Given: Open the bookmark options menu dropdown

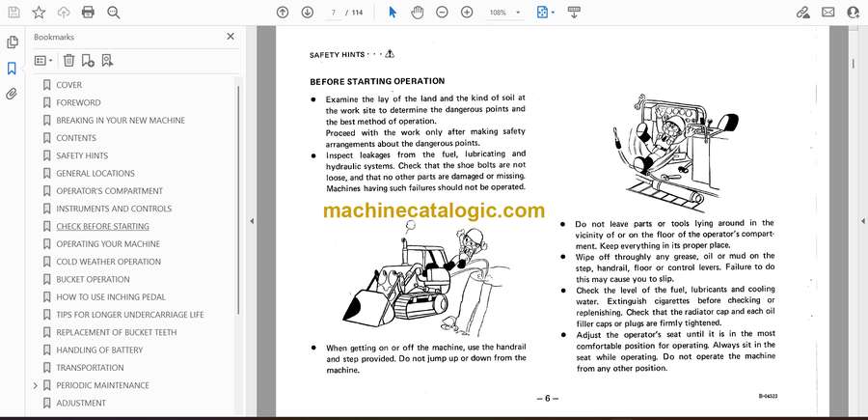Looking at the screenshot, I should click(x=43, y=61).
